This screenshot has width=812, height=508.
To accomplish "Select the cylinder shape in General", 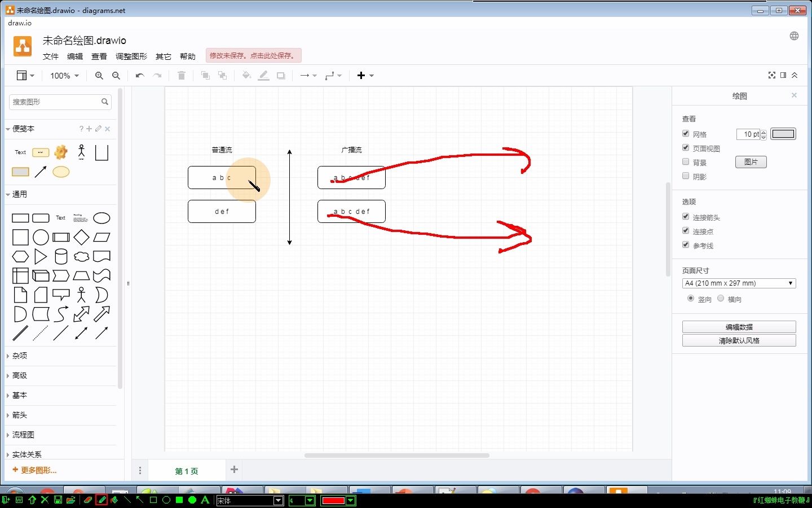I will point(61,256).
